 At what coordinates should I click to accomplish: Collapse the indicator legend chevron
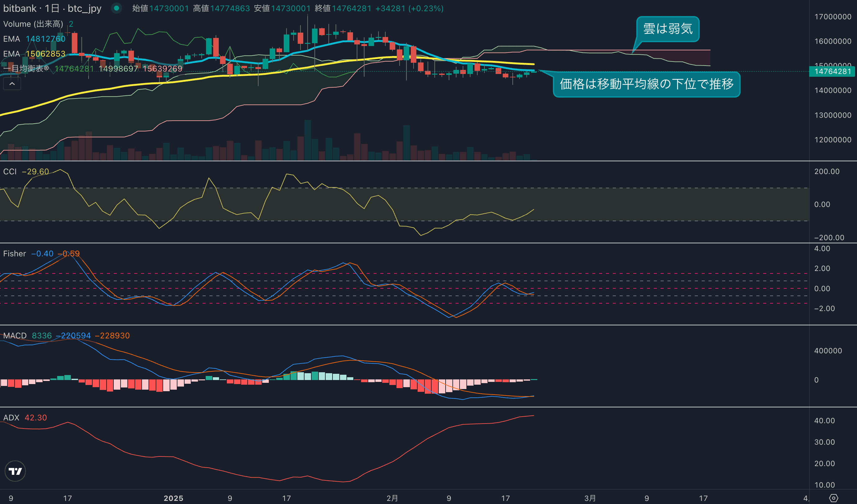(12, 84)
